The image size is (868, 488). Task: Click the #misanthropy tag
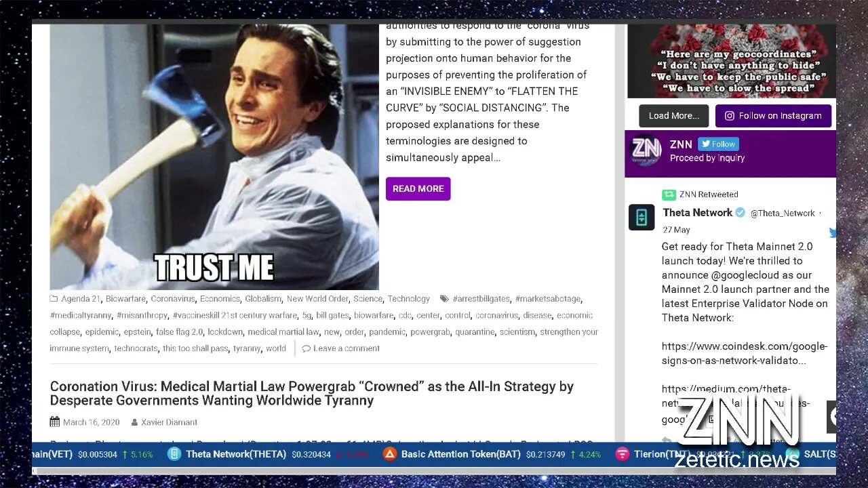click(x=142, y=315)
